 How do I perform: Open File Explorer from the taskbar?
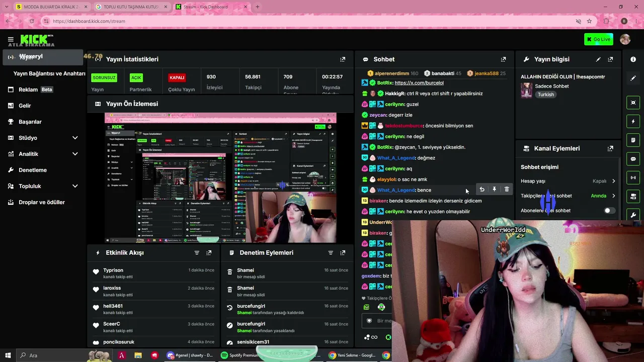coord(138,355)
